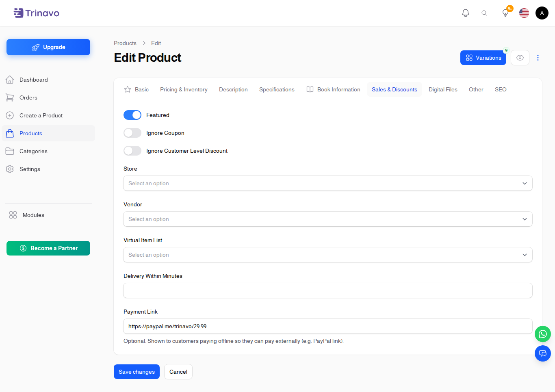
Task: Enable the Ignore Coupon toggle
Action: (132, 133)
